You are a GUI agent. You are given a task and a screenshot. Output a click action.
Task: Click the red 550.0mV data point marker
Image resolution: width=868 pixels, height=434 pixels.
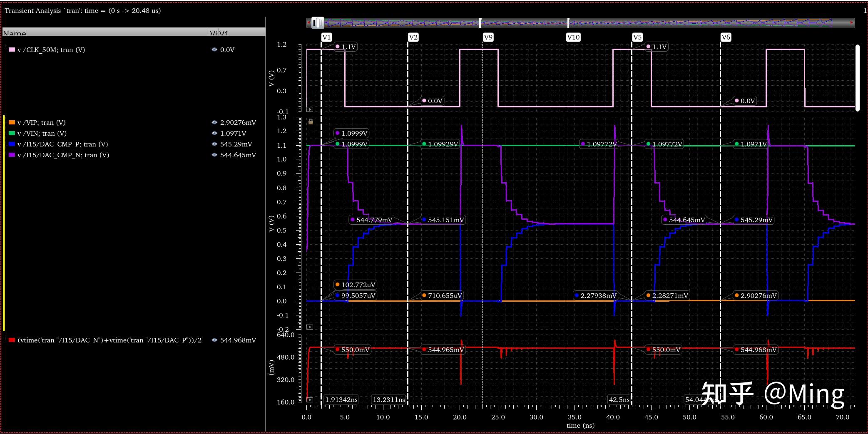tap(337, 350)
